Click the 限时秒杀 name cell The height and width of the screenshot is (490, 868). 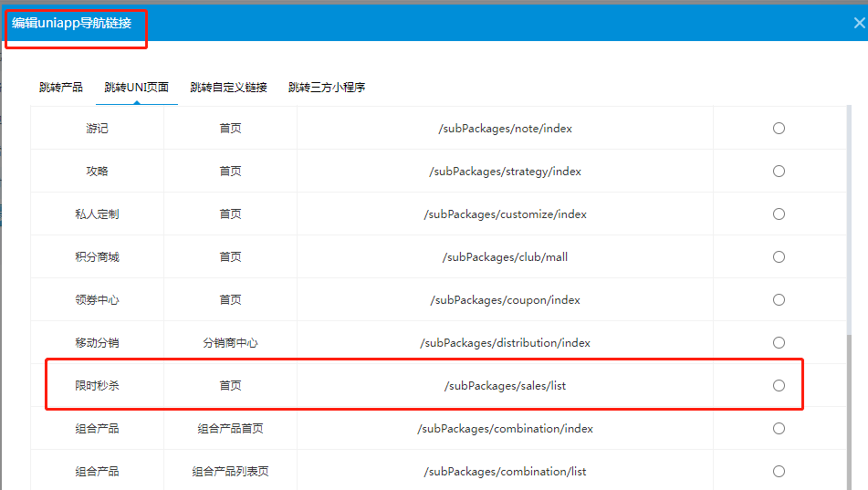[97, 386]
